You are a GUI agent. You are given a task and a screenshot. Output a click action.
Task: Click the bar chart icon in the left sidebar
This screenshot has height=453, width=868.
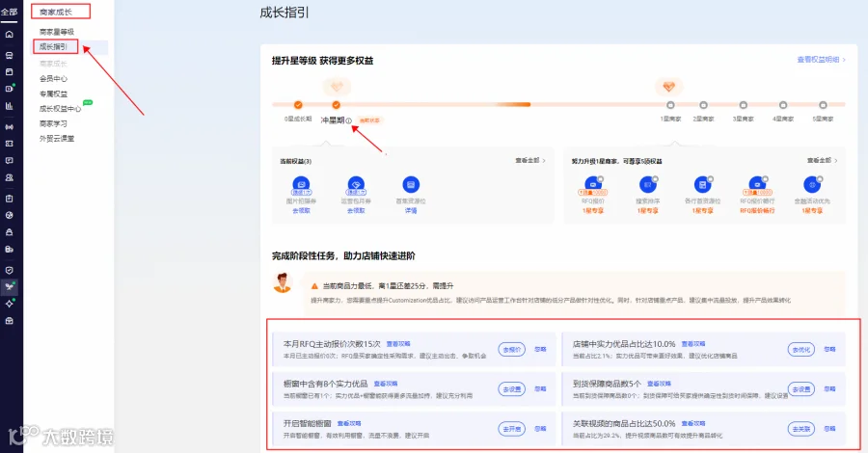pyautogui.click(x=10, y=106)
